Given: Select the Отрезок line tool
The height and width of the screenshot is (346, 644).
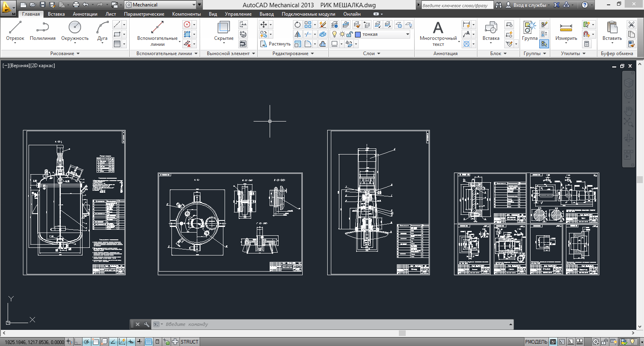Looking at the screenshot, I should tap(15, 31).
